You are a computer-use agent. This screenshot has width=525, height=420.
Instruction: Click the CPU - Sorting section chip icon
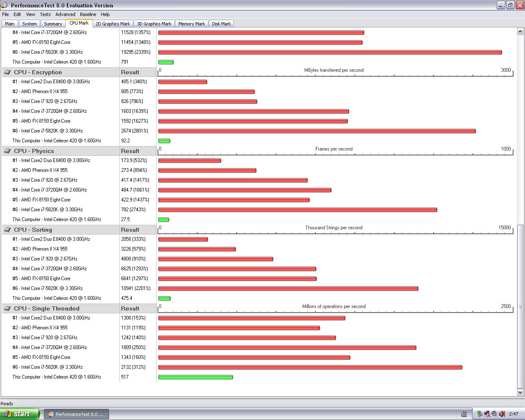tap(7, 230)
